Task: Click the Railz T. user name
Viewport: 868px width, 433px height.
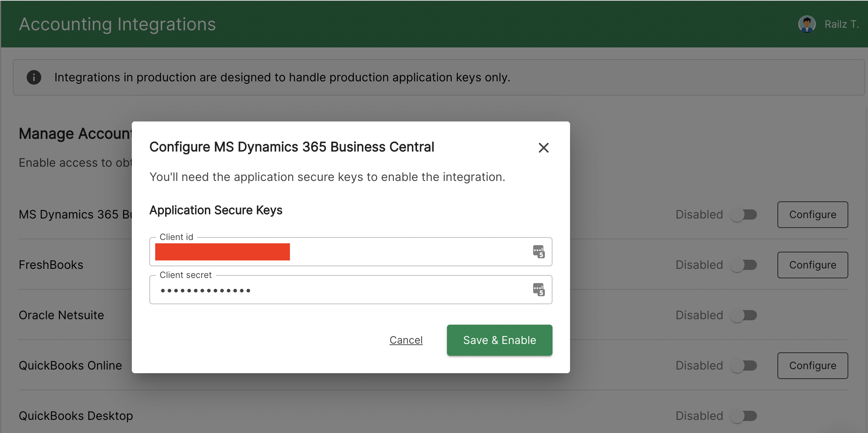Action: coord(841,24)
